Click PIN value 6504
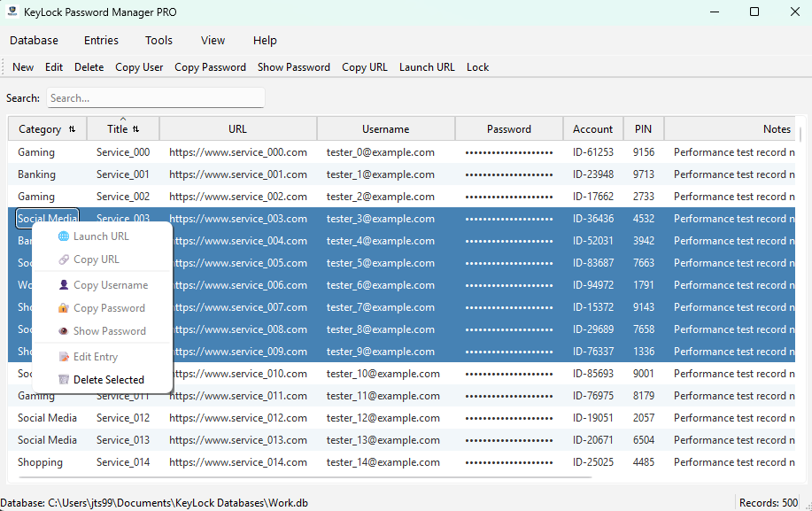 [x=644, y=440]
